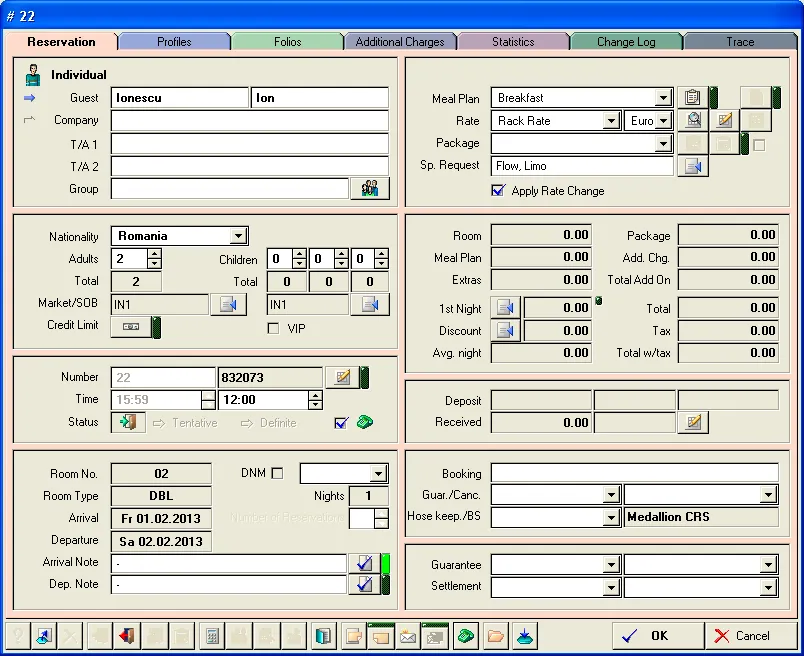The height and width of the screenshot is (656, 804).
Task: Decrease Adults count with down arrow
Action: click(x=154, y=264)
